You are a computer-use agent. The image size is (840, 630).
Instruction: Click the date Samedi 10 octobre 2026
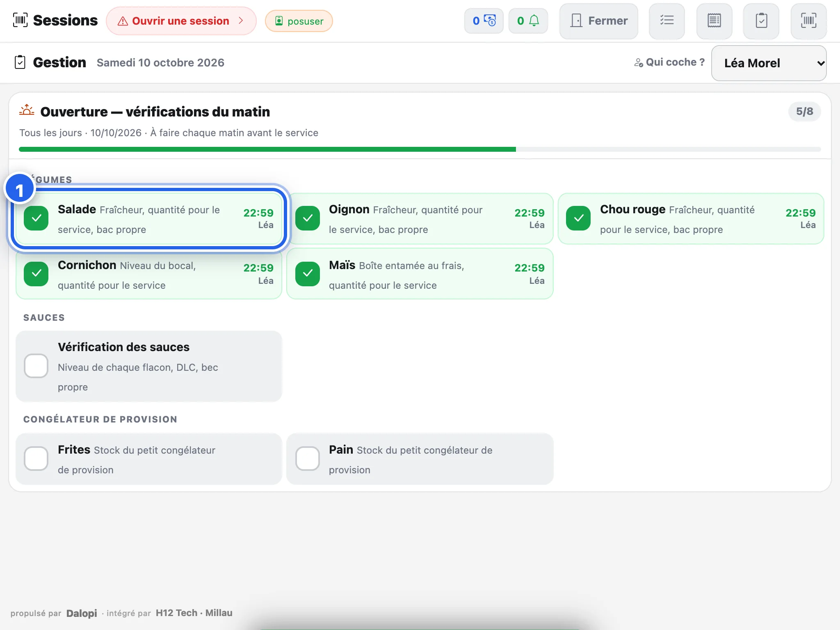point(160,63)
